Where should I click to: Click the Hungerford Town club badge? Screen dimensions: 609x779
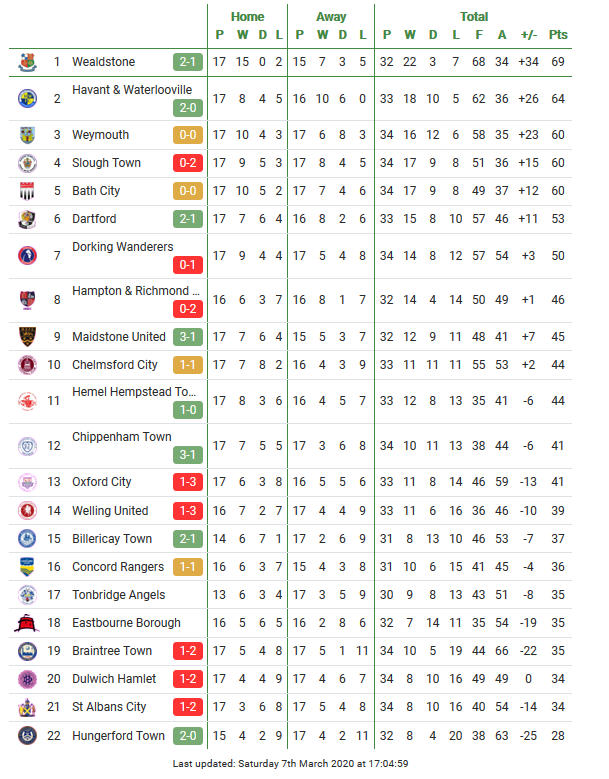pyautogui.click(x=27, y=735)
